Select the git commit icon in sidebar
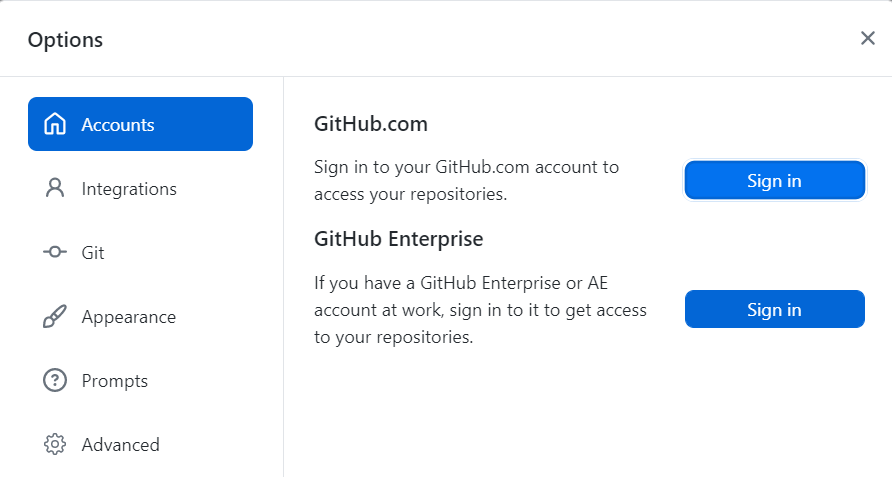The height and width of the screenshot is (477, 892). pos(55,253)
